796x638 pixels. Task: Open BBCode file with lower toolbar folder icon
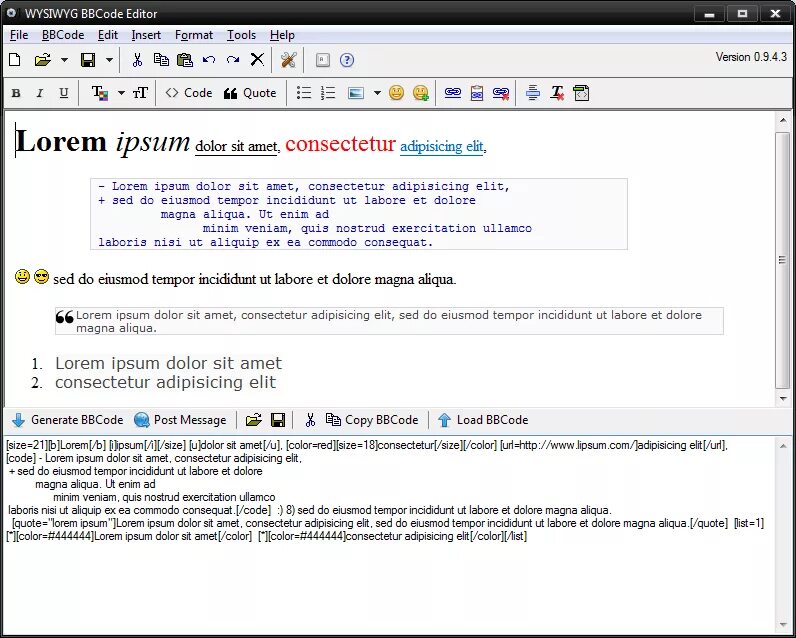click(x=253, y=420)
